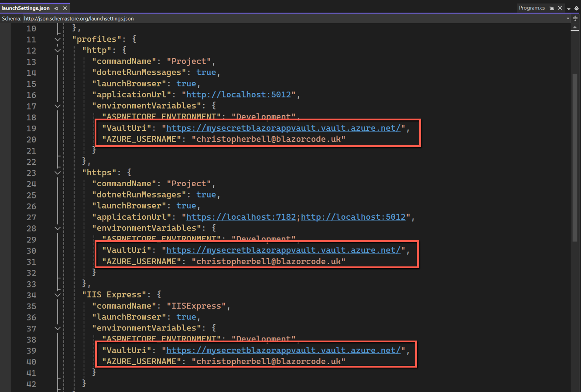
Task: Click the vertical scrollbar thumb
Action: [x=575, y=157]
